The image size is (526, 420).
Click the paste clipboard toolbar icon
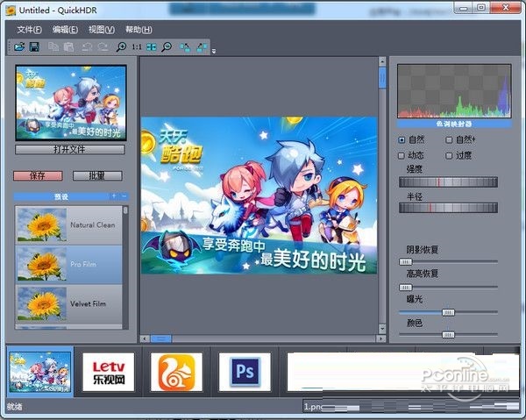[68, 47]
